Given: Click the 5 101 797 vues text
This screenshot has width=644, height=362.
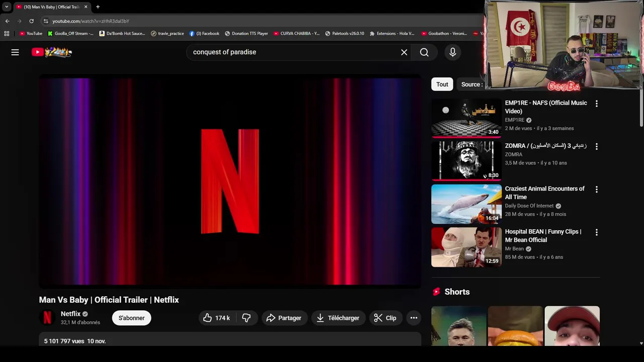Looking at the screenshot, I should [x=64, y=341].
